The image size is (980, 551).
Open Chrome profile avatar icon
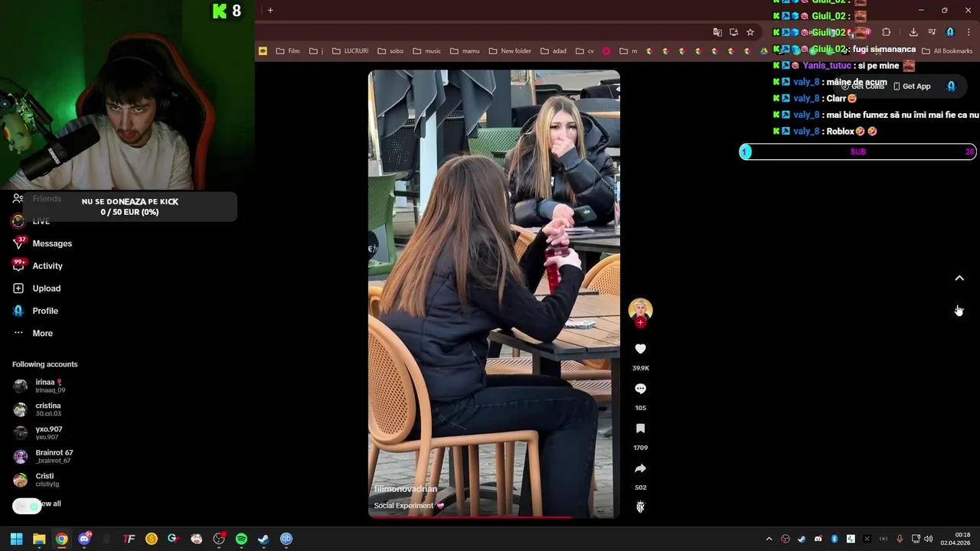click(x=950, y=32)
